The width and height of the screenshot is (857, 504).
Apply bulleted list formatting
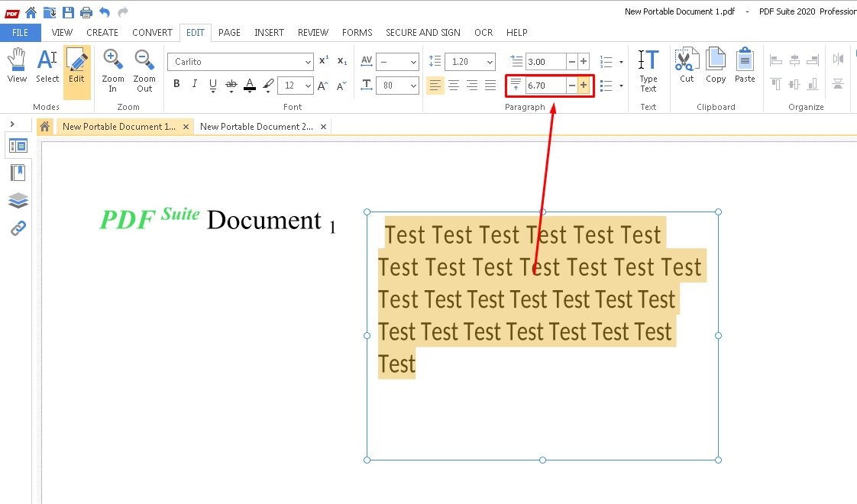pyautogui.click(x=606, y=86)
